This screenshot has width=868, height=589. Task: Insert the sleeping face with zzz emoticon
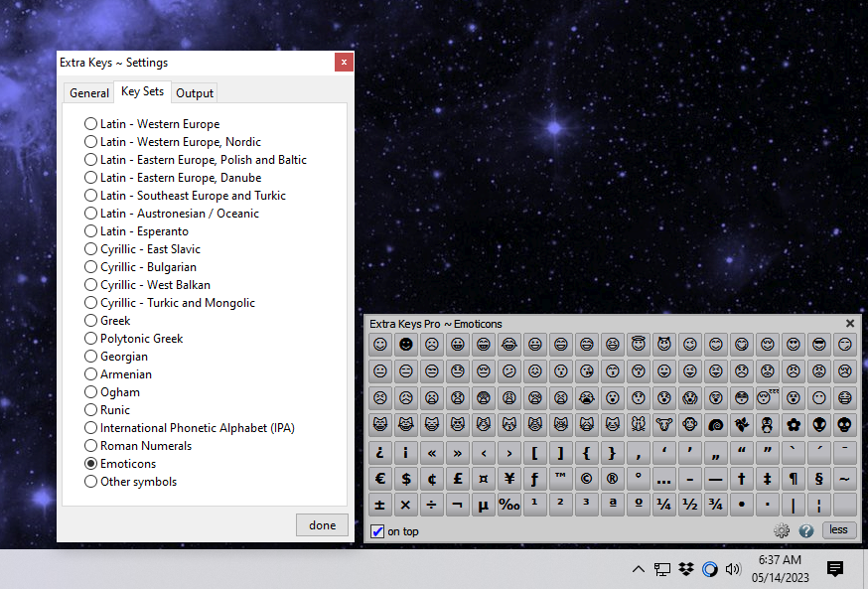click(768, 397)
